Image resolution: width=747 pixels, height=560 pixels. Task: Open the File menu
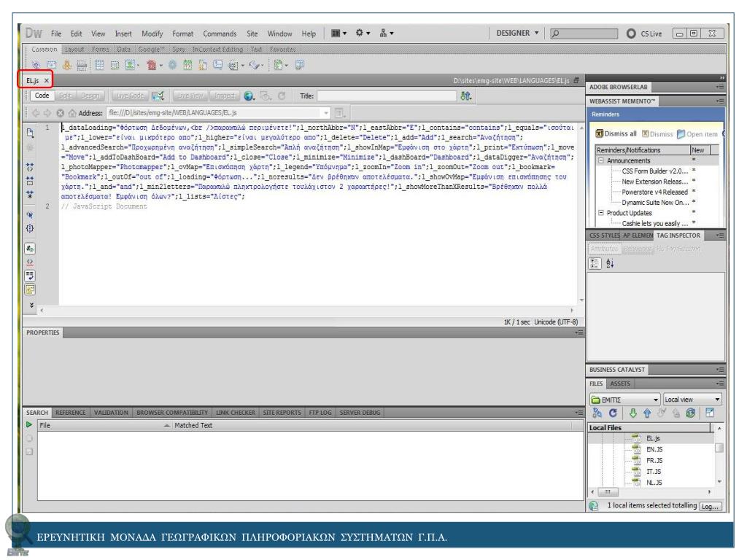[56, 34]
